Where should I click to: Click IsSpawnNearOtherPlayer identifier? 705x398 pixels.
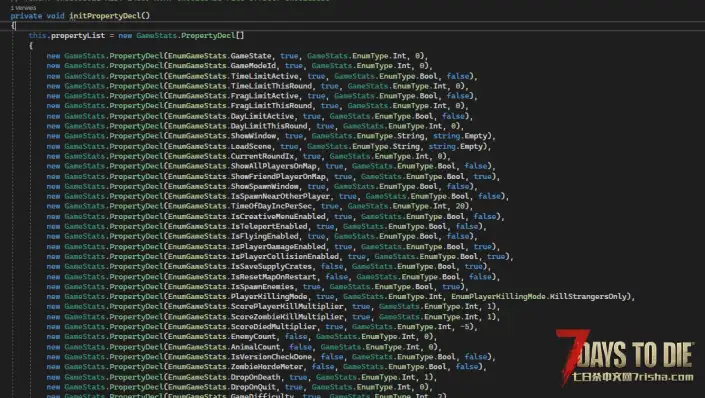click(280, 196)
